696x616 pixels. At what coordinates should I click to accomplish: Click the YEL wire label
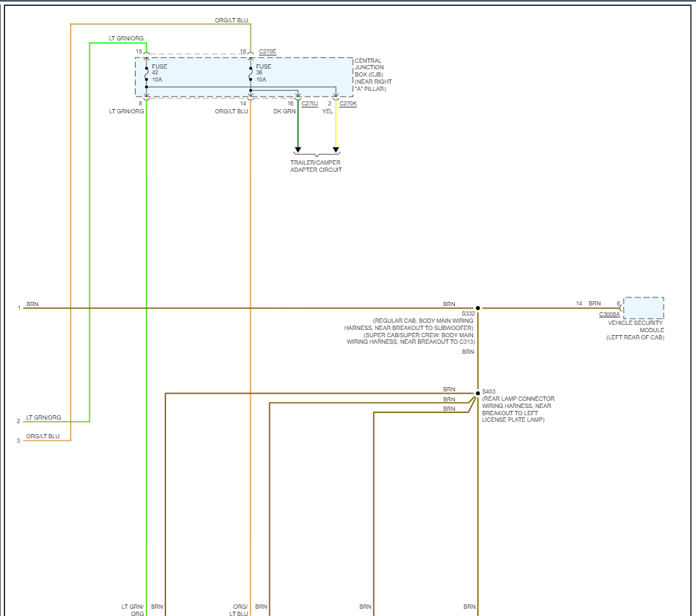[x=327, y=111]
